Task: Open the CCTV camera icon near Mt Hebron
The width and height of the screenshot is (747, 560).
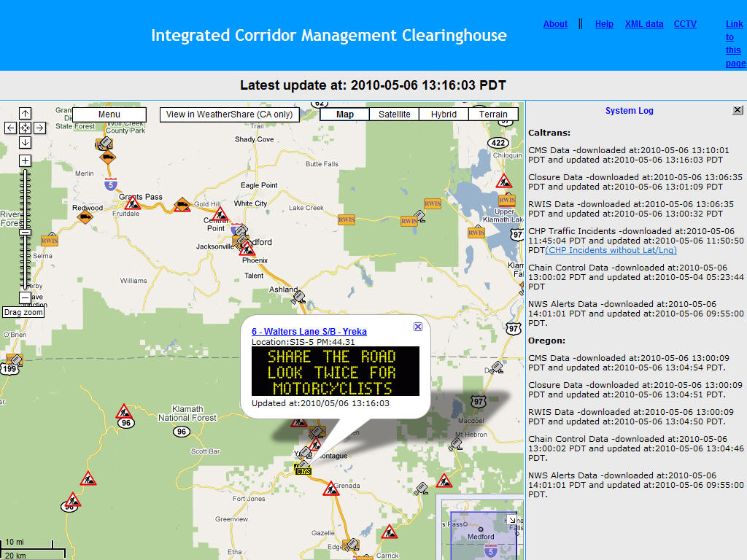Action: point(456,443)
